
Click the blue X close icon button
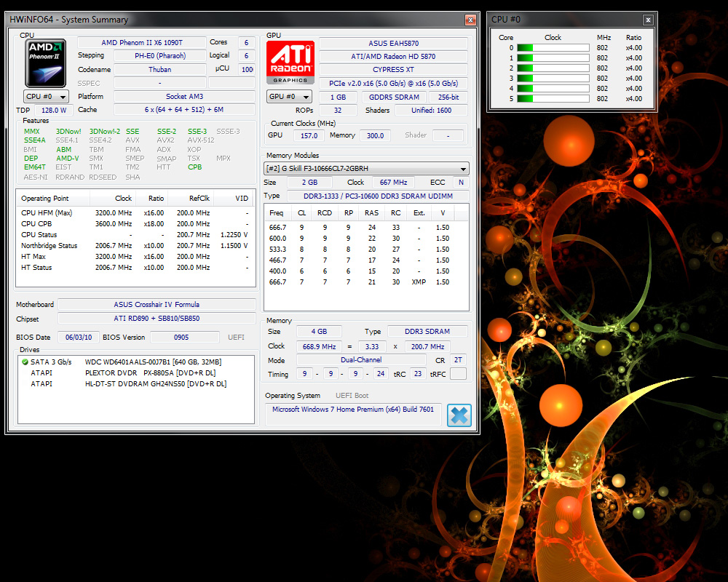tap(459, 415)
